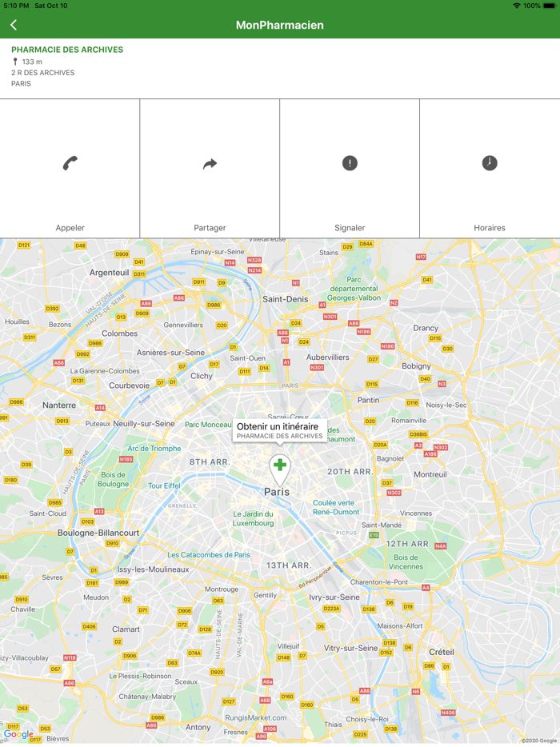Click Arc de Triomphe landmark label
This screenshot has width=560, height=747.
(x=154, y=449)
